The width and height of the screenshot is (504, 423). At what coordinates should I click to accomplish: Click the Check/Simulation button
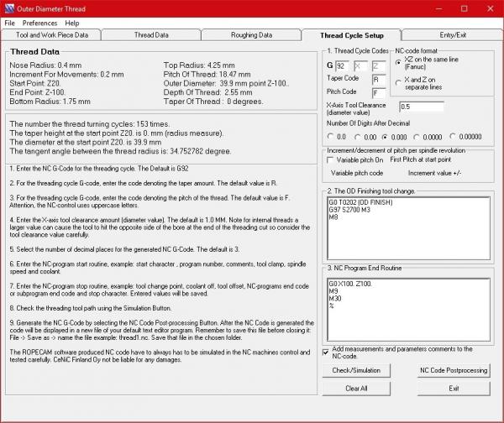click(356, 370)
